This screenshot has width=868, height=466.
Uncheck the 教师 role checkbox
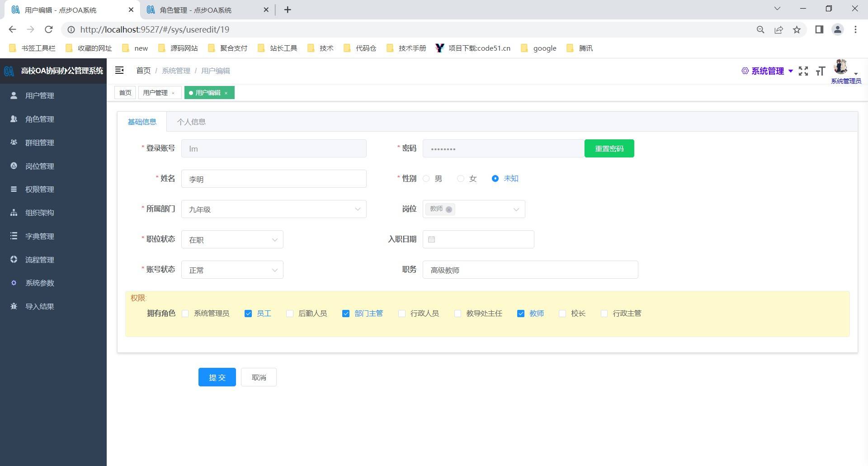pyautogui.click(x=521, y=314)
